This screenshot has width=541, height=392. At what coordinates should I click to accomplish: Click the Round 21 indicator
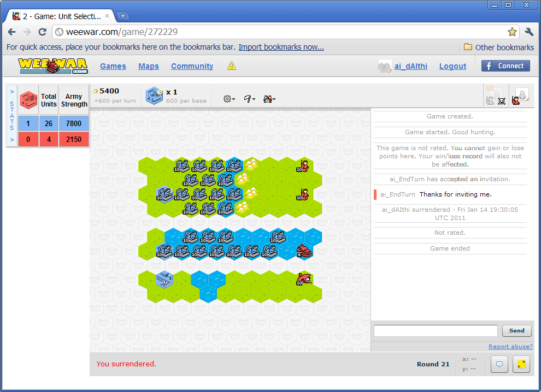[433, 364]
